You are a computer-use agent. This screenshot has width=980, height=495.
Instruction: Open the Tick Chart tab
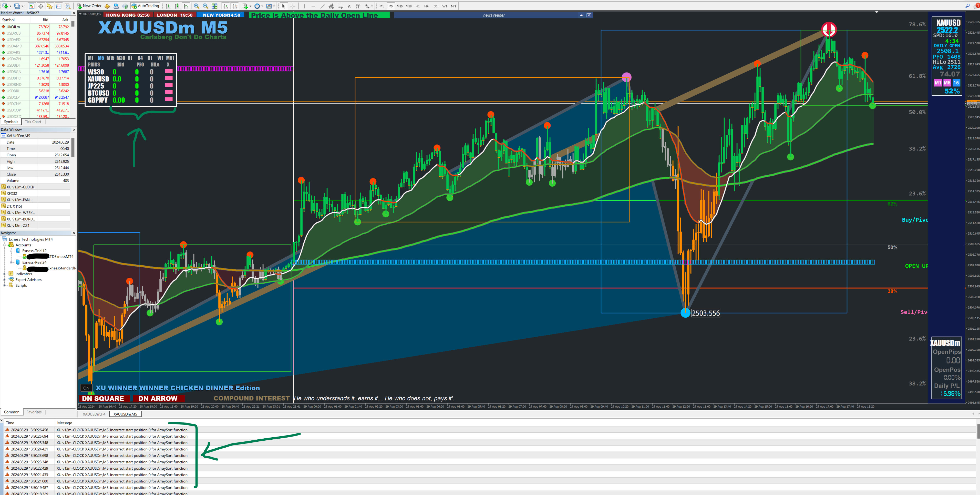pyautogui.click(x=33, y=122)
